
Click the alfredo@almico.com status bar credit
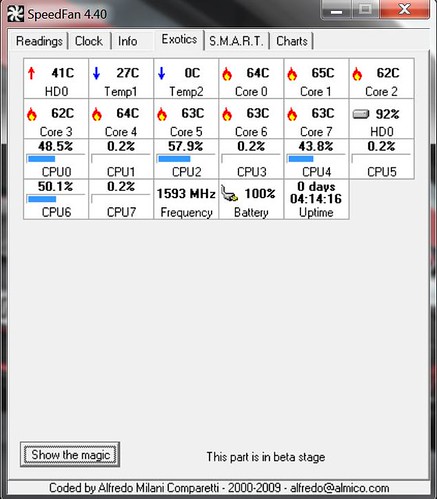[x=340, y=488]
